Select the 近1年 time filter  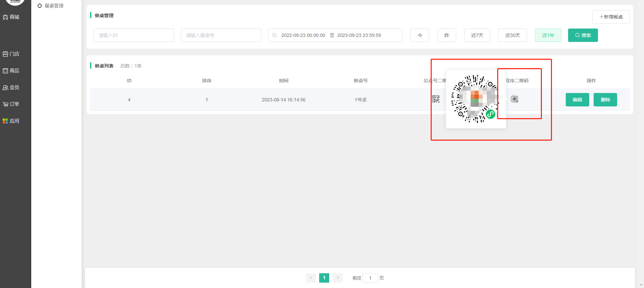click(x=548, y=35)
